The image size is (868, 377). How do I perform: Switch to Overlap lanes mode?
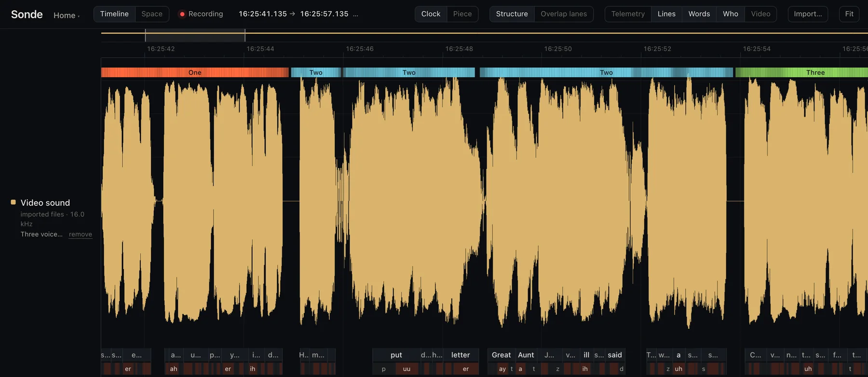pyautogui.click(x=564, y=14)
